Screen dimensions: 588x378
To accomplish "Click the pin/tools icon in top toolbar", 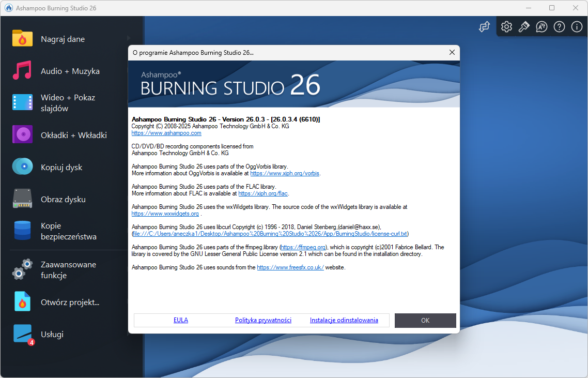I will 524,27.
